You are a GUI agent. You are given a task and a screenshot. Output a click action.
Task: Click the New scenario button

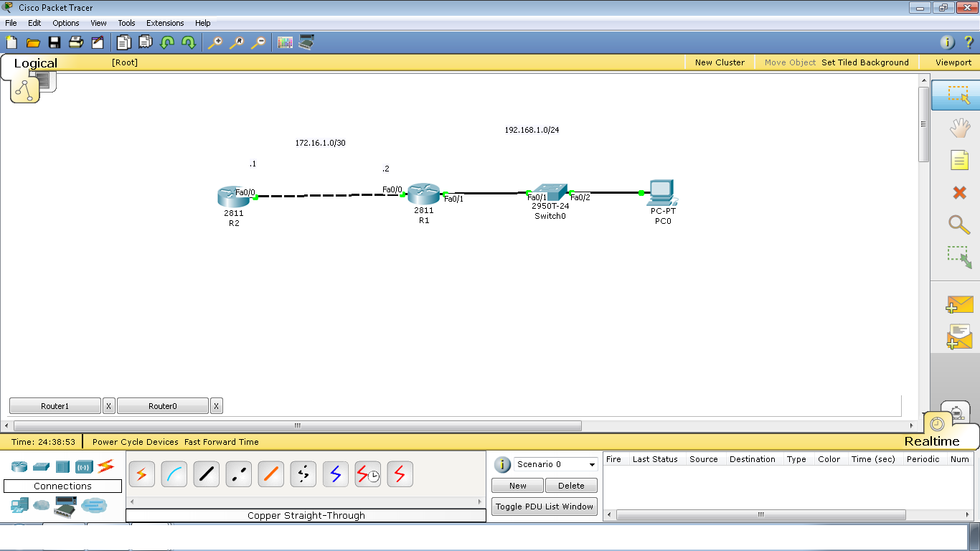(518, 486)
